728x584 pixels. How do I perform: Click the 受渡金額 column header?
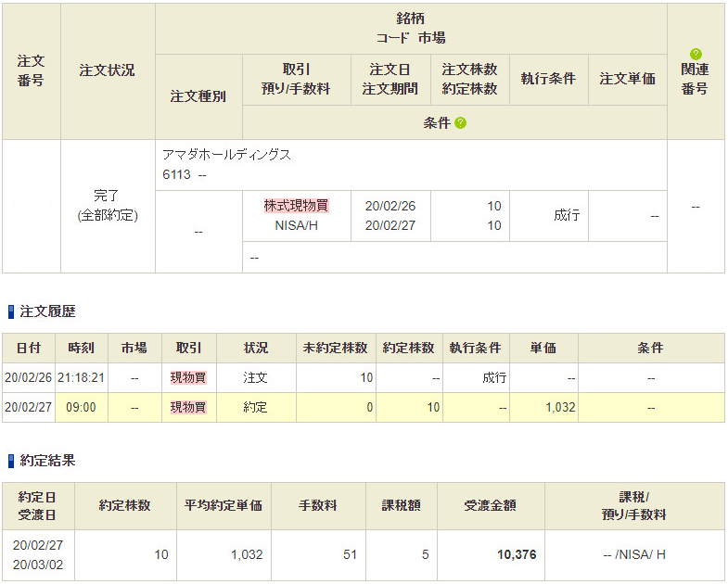[x=491, y=506]
